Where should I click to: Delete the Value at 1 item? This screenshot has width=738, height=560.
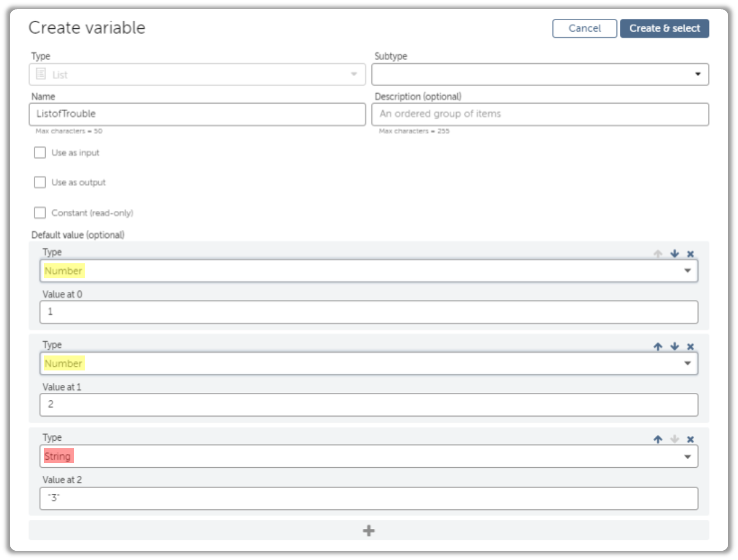coord(690,346)
